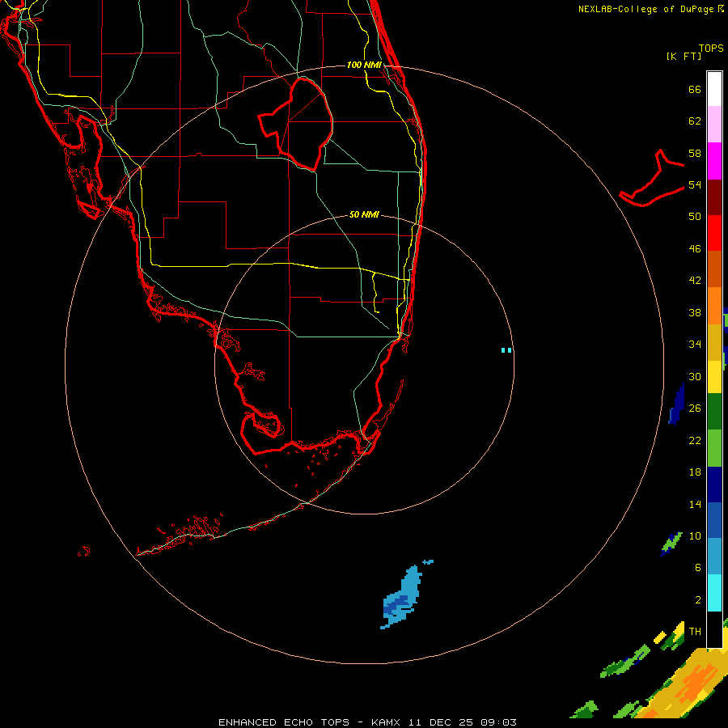Select the black TH legend segment
Viewport: 728px width, 728px height.
pos(714,629)
